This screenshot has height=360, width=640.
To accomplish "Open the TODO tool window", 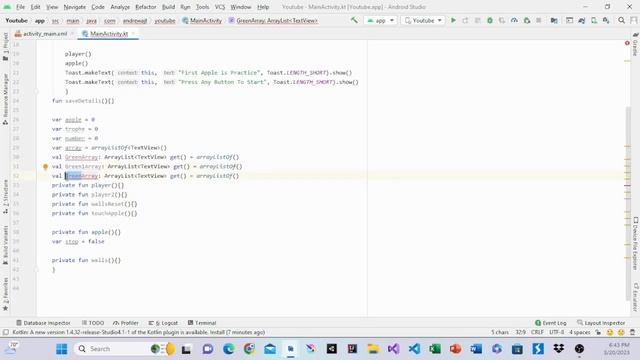I will (x=93, y=323).
